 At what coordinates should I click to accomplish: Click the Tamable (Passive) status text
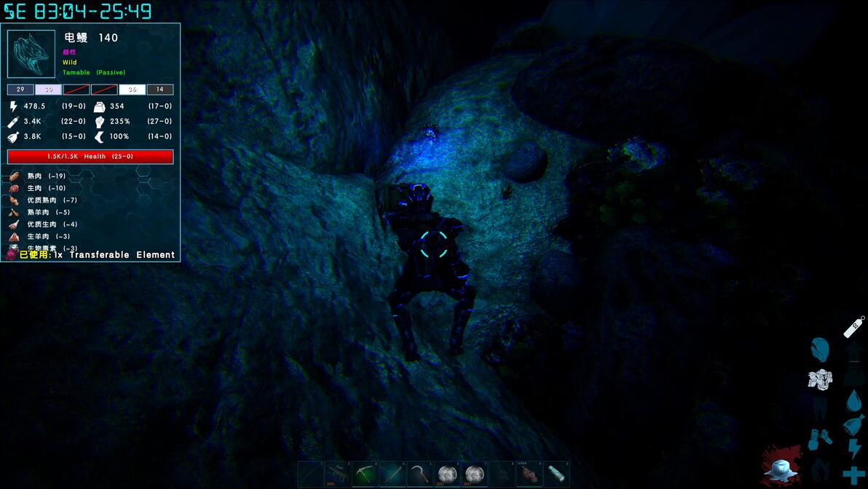pyautogui.click(x=94, y=73)
